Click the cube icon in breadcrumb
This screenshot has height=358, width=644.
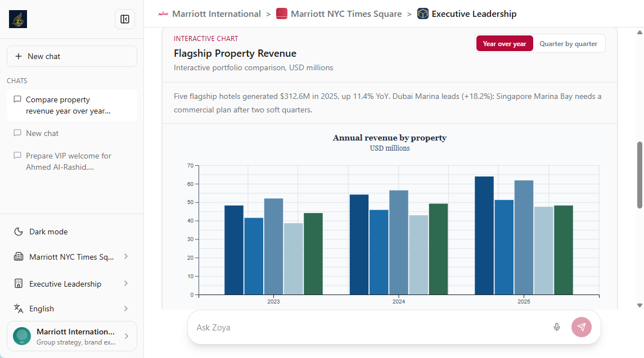[422, 14]
